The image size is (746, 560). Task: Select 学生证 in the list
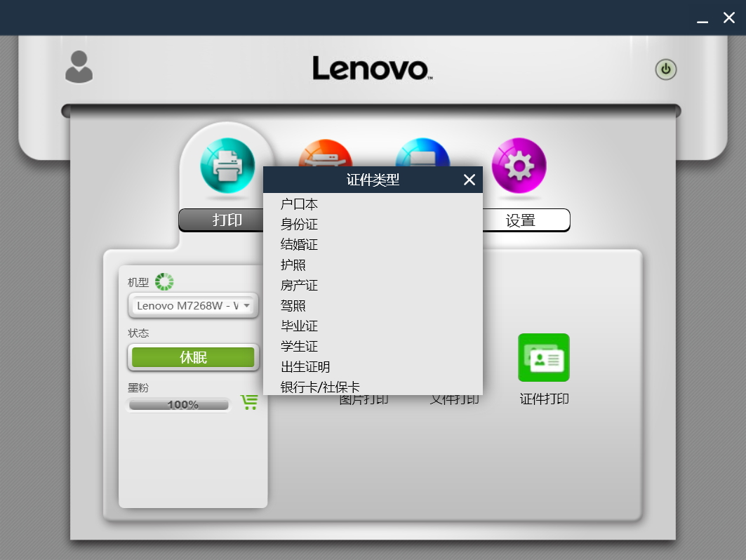[x=373, y=347]
